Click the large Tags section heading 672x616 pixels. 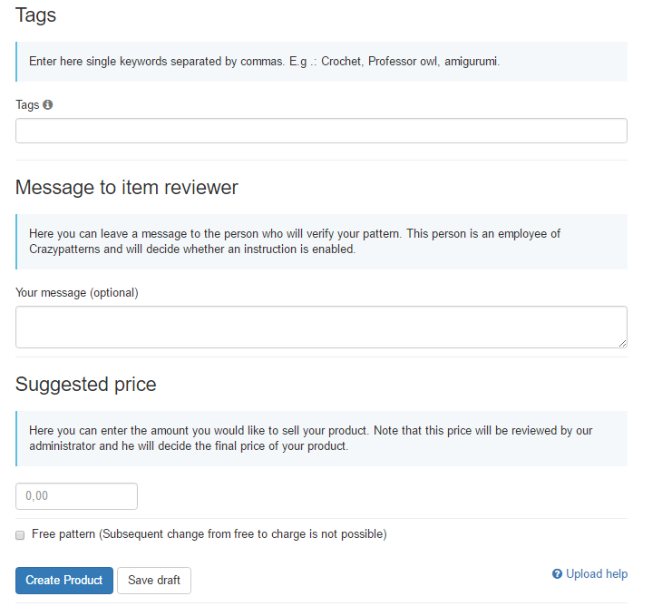point(35,15)
